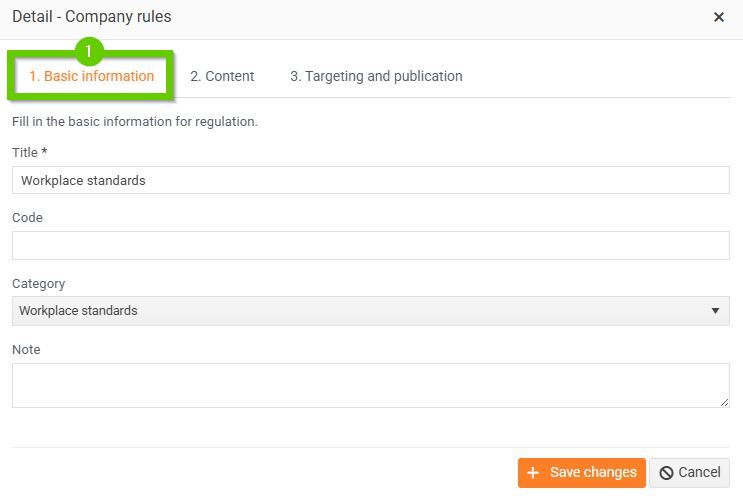This screenshot has height=501, width=743.
Task: Click the green number 1 step badge
Action: [89, 50]
